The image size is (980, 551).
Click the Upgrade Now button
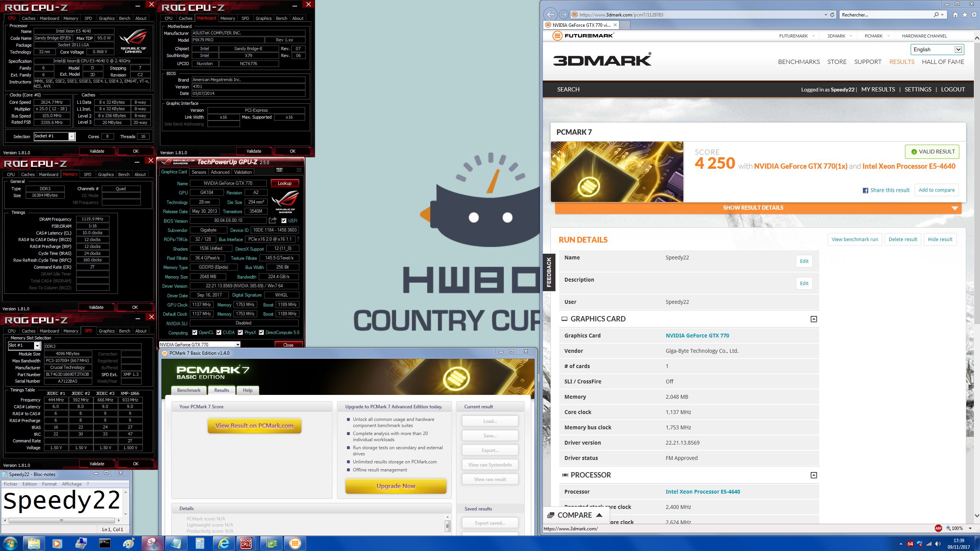(x=396, y=486)
